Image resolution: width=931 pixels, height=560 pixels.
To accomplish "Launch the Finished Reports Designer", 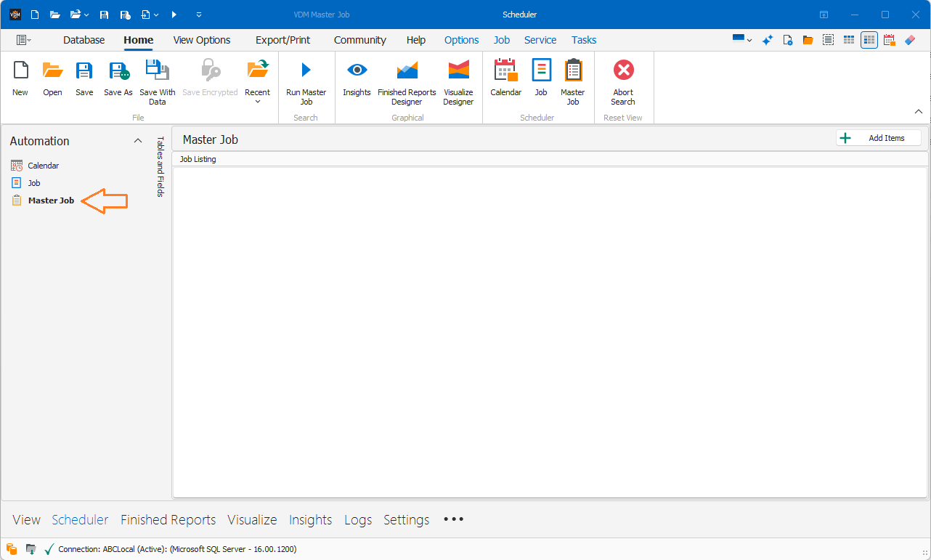I will pyautogui.click(x=407, y=70).
